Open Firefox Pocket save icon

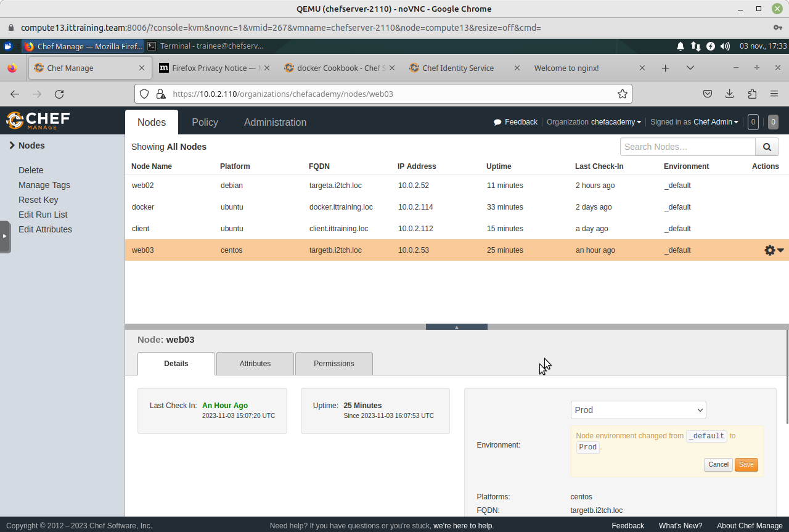pos(708,94)
